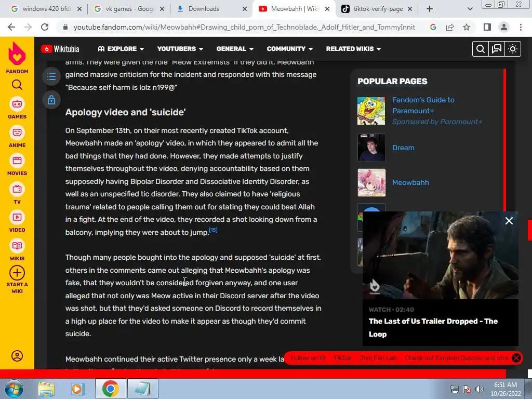This screenshot has height=399, width=532.
Task: Expand the Explore dropdown menu
Action: click(x=121, y=49)
